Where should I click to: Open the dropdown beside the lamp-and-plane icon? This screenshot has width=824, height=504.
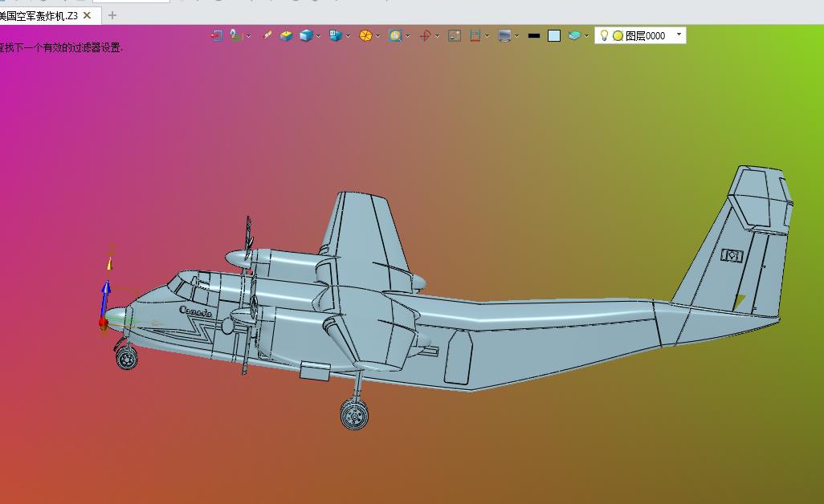pyautogui.click(x=249, y=36)
